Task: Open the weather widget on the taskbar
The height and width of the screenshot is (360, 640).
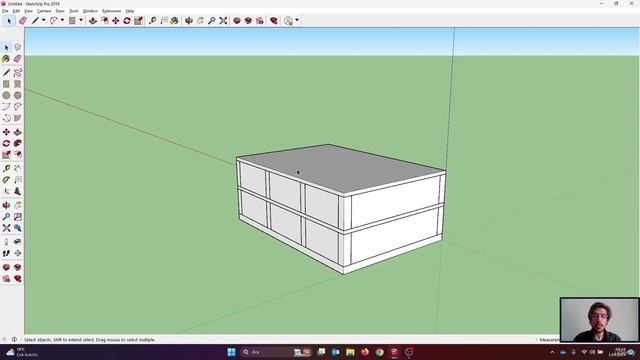Action: (21, 352)
